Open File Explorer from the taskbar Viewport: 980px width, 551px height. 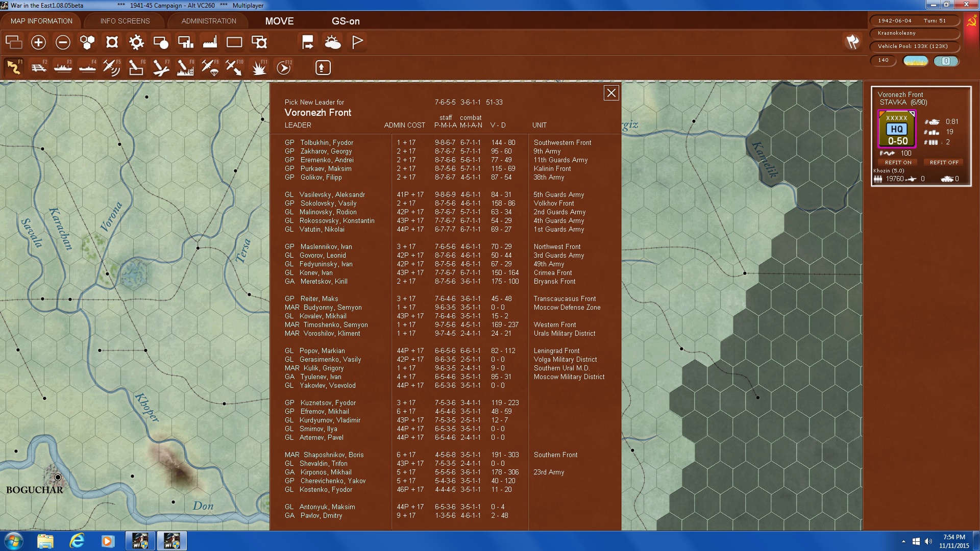point(45,541)
